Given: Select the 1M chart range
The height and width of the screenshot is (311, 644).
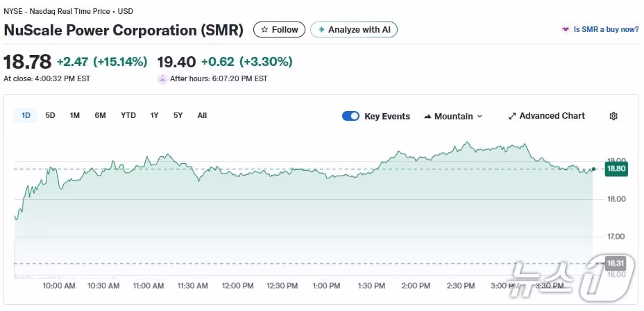Looking at the screenshot, I should point(74,115).
